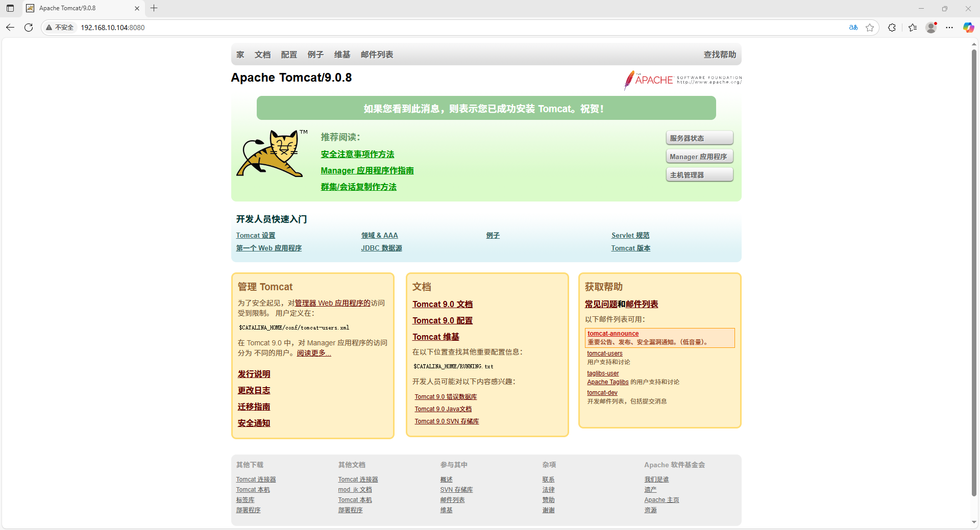The height and width of the screenshot is (530, 980).
Task: Click the user profile avatar icon
Action: tap(931, 28)
